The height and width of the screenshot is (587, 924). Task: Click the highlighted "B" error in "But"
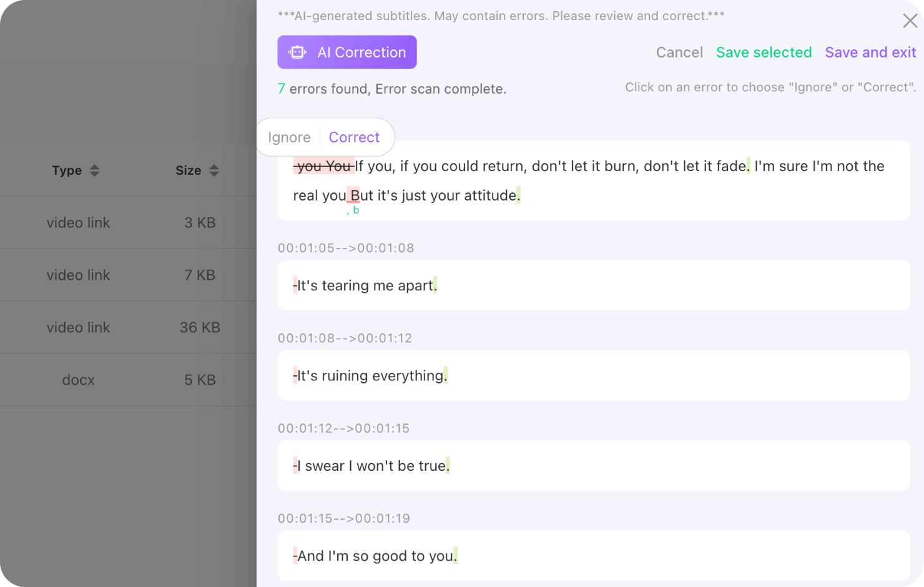pos(354,195)
